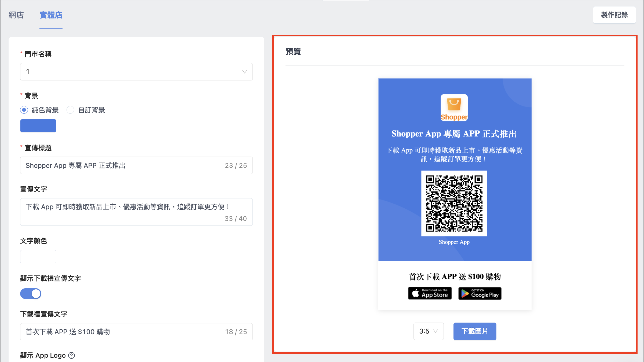Select the '23 / 25' character counter
This screenshot has width=644, height=362.
[x=236, y=166]
